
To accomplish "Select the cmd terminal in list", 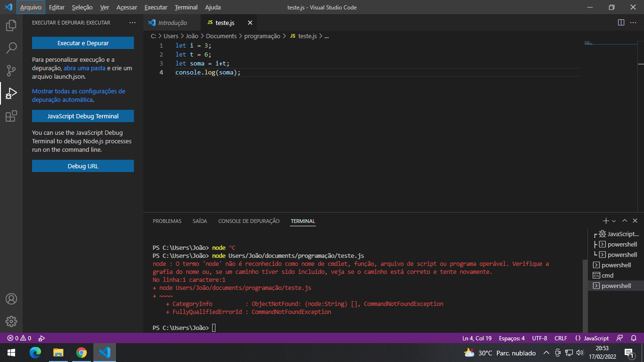I will (616, 275).
